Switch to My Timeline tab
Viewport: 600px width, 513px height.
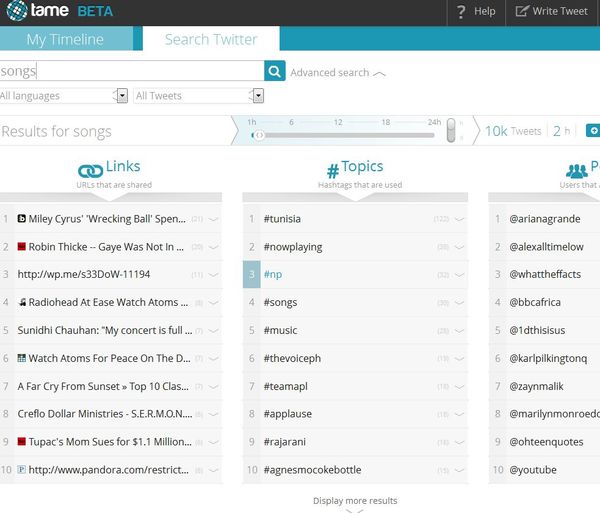[x=65, y=40]
